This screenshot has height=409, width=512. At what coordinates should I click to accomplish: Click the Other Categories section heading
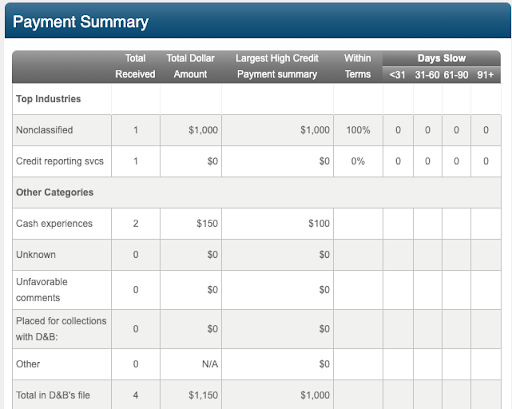pos(55,192)
